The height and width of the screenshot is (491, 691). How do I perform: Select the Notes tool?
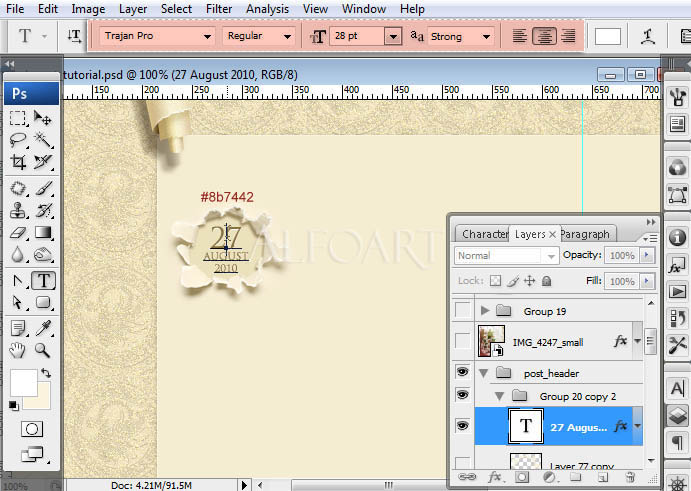pos(18,328)
